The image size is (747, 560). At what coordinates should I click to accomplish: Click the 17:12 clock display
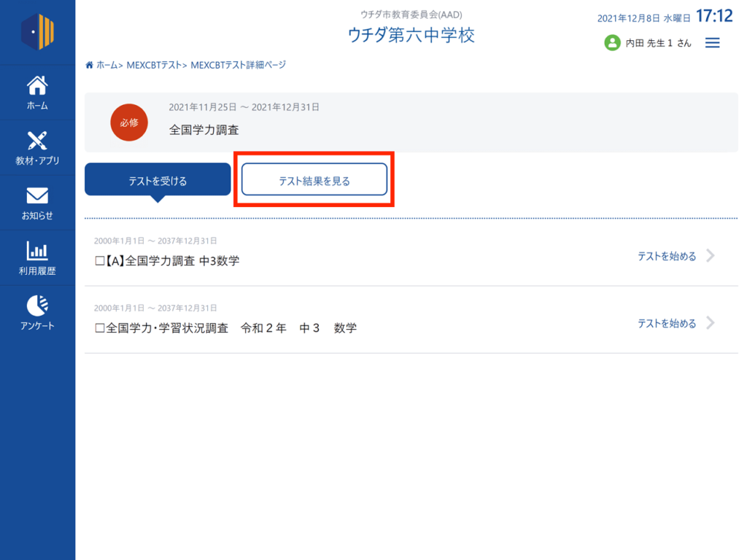(714, 16)
